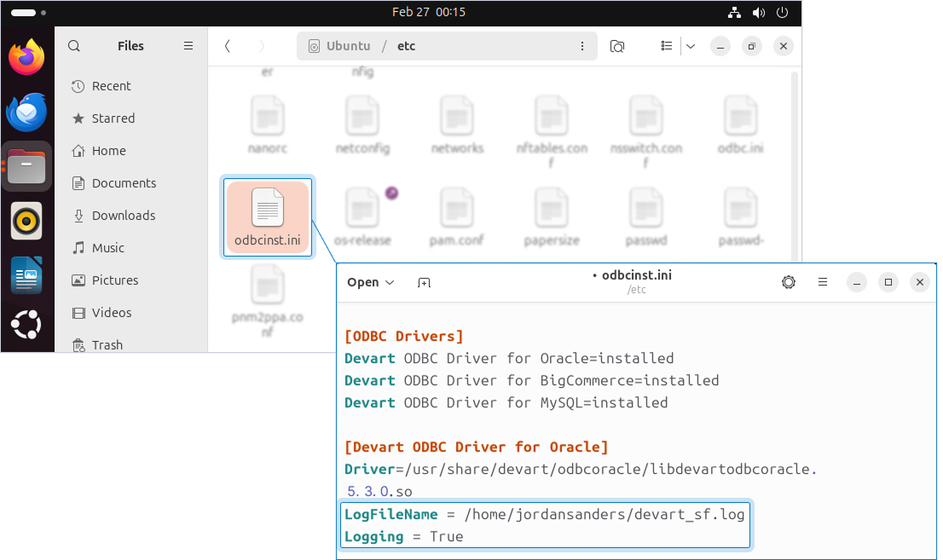Expand the view options chevron in Files
The height and width of the screenshot is (560, 943).
691,46
